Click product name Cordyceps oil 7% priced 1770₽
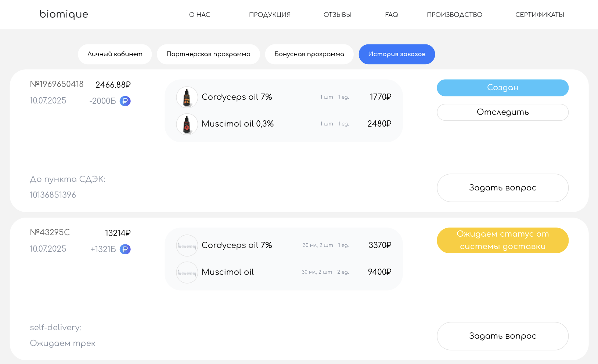The image size is (598, 364). click(x=237, y=97)
